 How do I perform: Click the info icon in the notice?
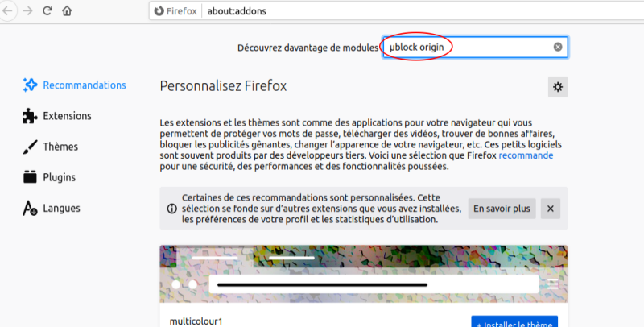tap(172, 209)
